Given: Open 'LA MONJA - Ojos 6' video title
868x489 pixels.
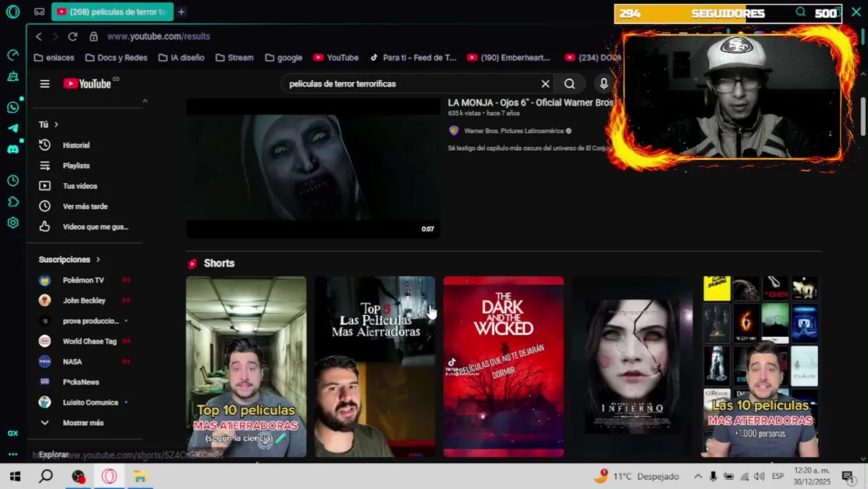Looking at the screenshot, I should click(530, 103).
